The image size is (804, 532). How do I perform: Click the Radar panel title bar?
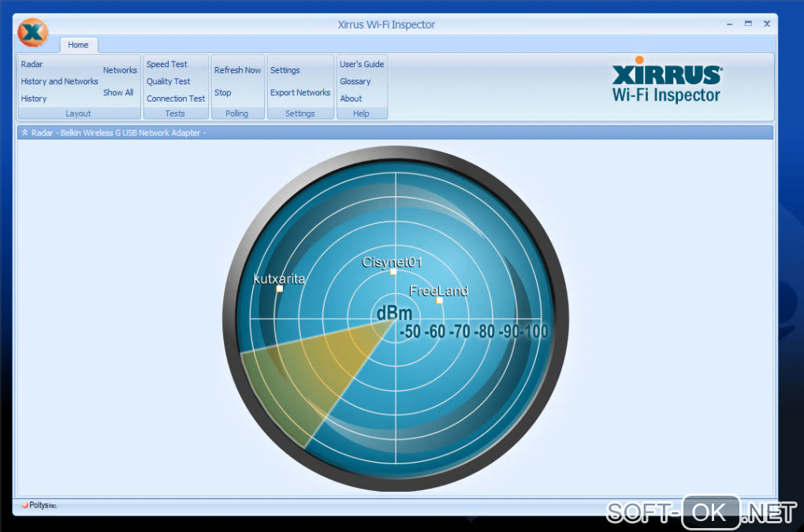(x=395, y=132)
